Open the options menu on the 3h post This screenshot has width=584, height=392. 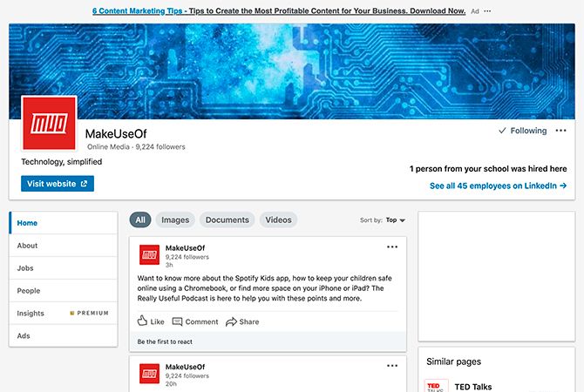click(x=392, y=247)
